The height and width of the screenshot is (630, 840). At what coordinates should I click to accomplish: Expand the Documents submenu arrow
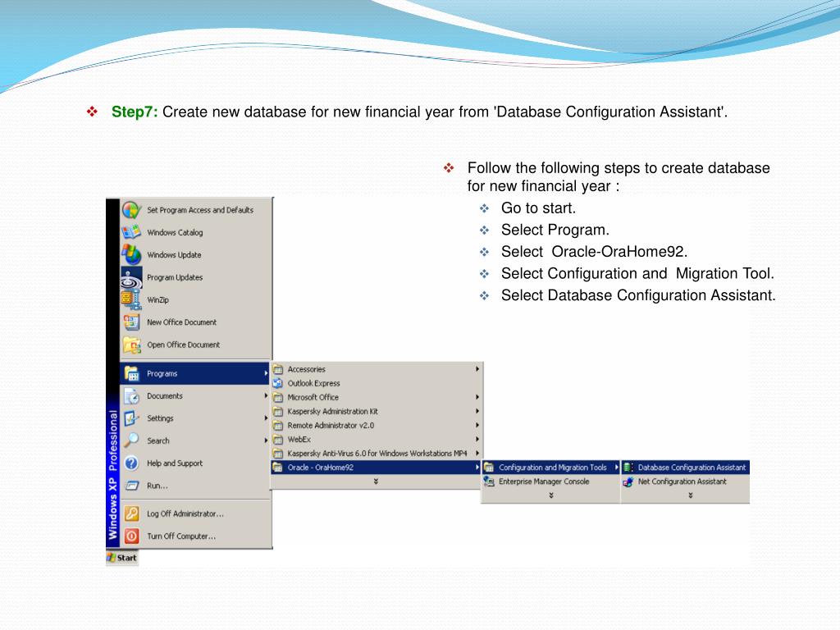(266, 396)
